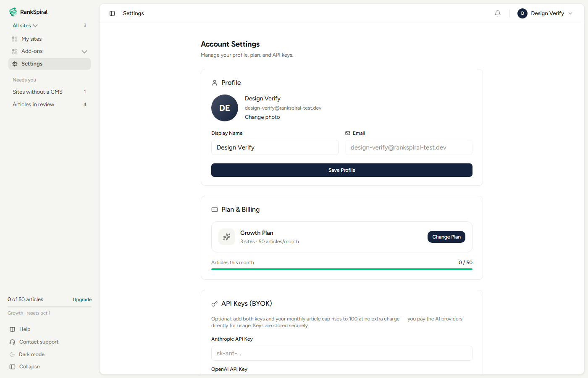Click the 0 / 50 usage count
The image size is (588, 378).
click(465, 262)
